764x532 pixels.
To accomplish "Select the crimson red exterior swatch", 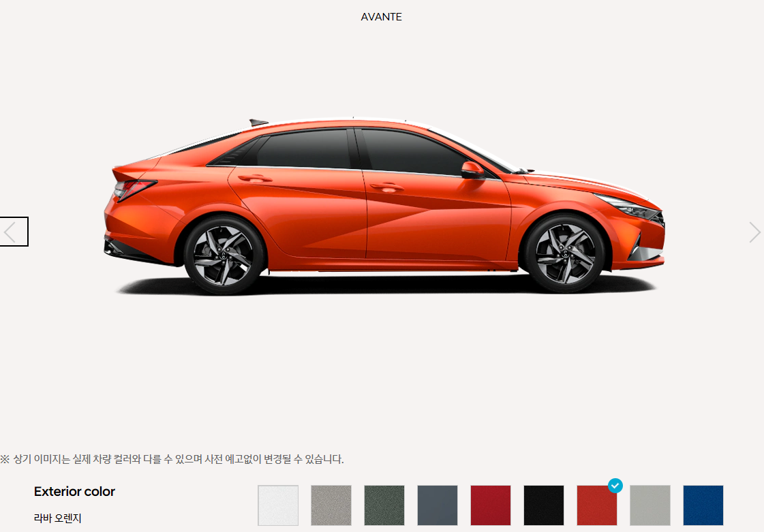I will coord(490,505).
